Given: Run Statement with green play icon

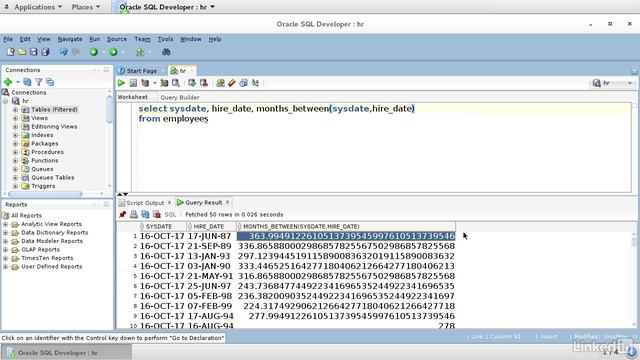Looking at the screenshot, I should pos(121,83).
